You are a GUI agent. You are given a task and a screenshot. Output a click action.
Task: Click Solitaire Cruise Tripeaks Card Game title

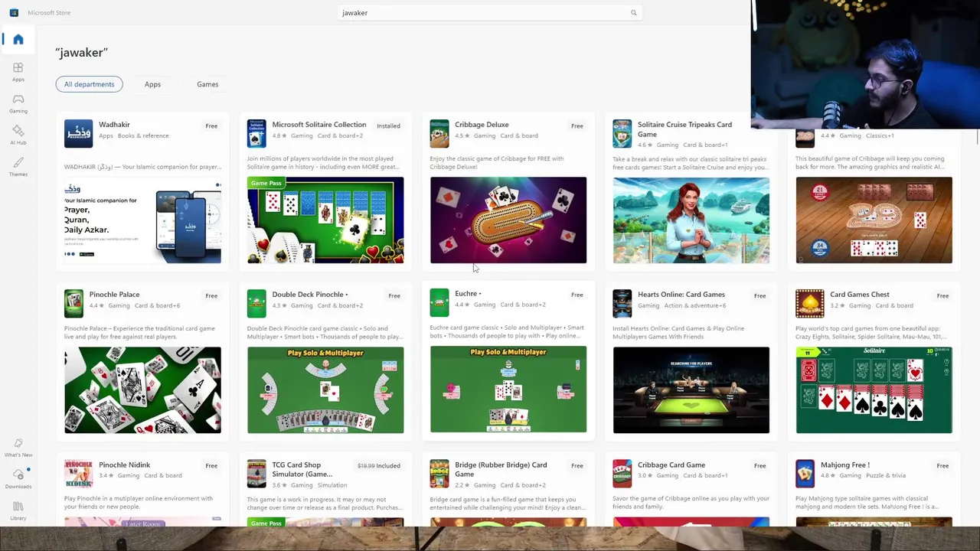pos(684,129)
